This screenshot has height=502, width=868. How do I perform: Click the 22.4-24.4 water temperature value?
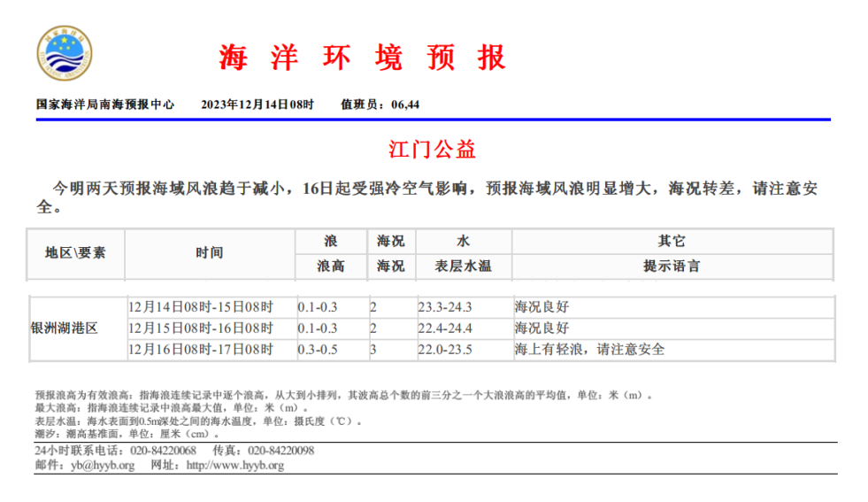445,328
